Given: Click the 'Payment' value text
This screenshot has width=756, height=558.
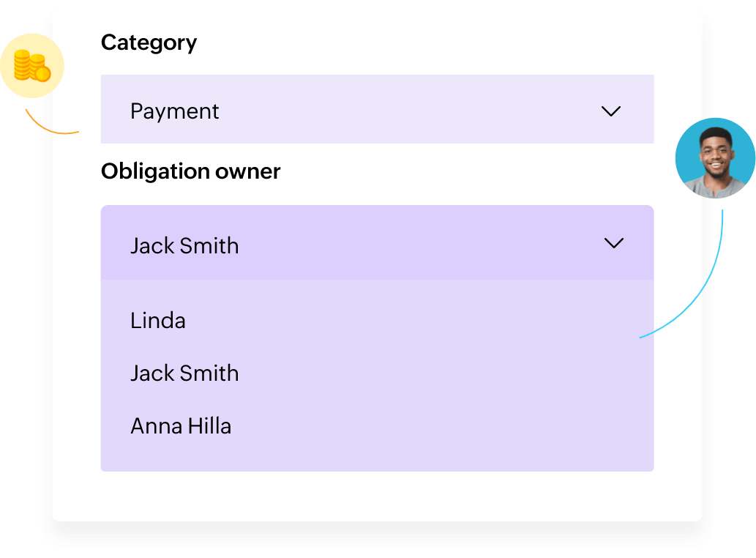Looking at the screenshot, I should point(174,111).
